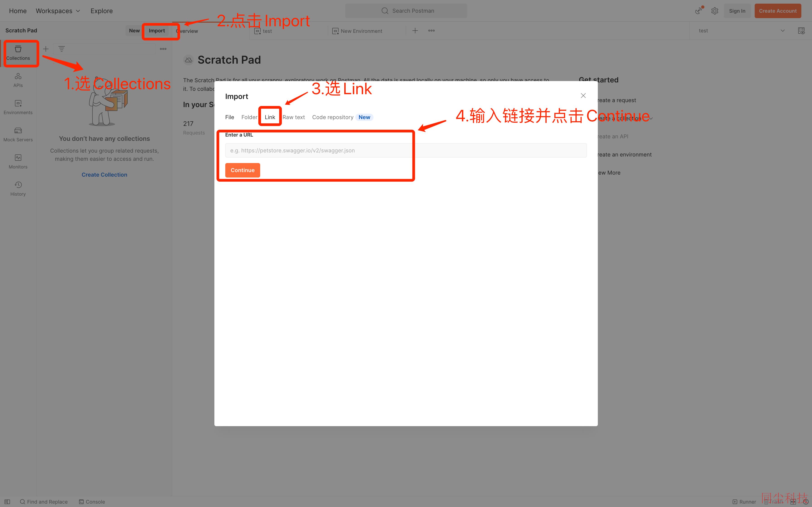This screenshot has height=507, width=812.
Task: Click the magnifier icon in Search Postman
Action: coord(385,11)
